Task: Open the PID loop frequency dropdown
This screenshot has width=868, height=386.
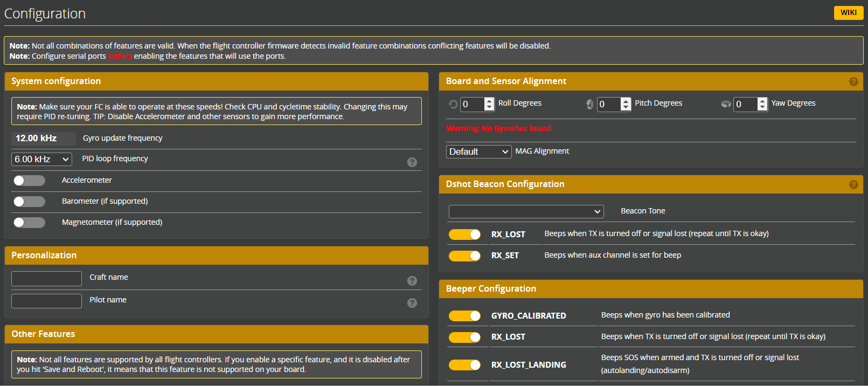Action: coord(41,159)
